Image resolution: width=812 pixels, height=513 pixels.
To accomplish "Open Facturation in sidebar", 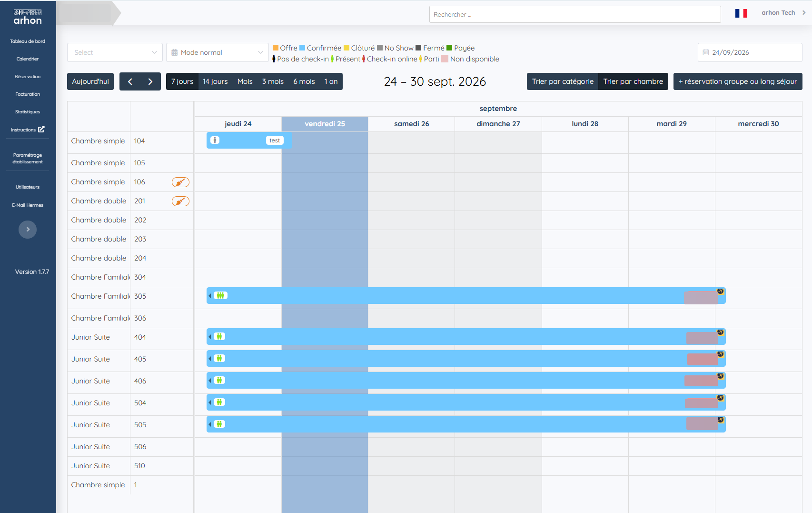I will 28,94.
